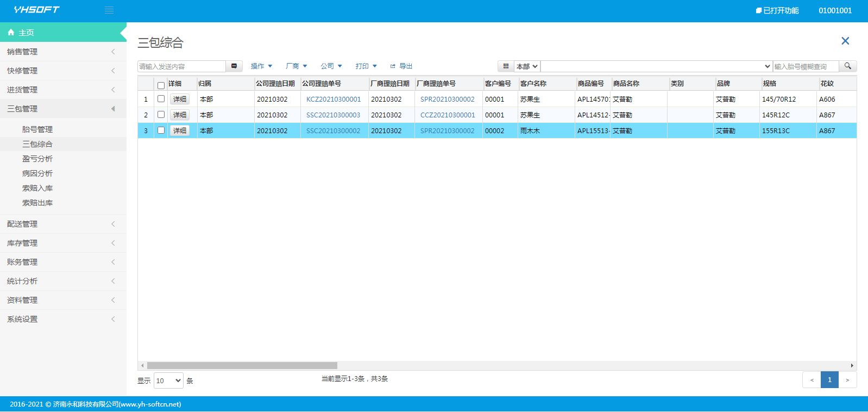This screenshot has width=868, height=412.
Task: Click the 已打开功能 icon in header
Action: pyautogui.click(x=759, y=10)
